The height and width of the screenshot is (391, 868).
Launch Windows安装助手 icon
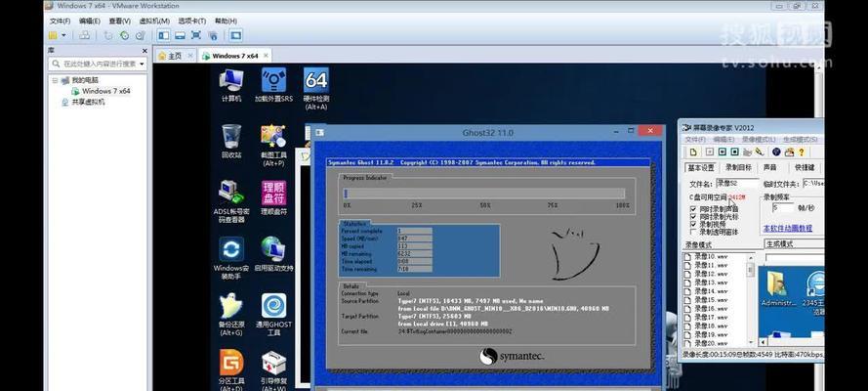(230, 258)
